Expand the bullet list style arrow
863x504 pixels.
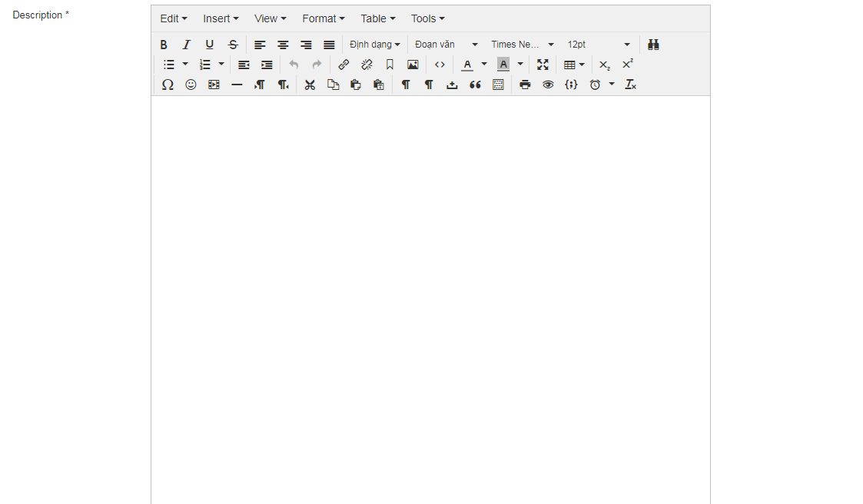[x=185, y=65]
